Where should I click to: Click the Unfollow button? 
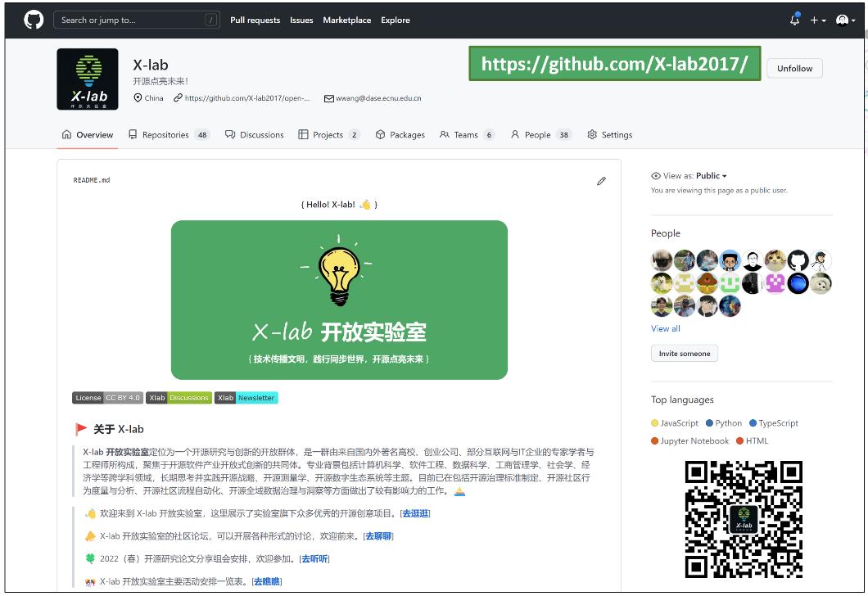(793, 69)
